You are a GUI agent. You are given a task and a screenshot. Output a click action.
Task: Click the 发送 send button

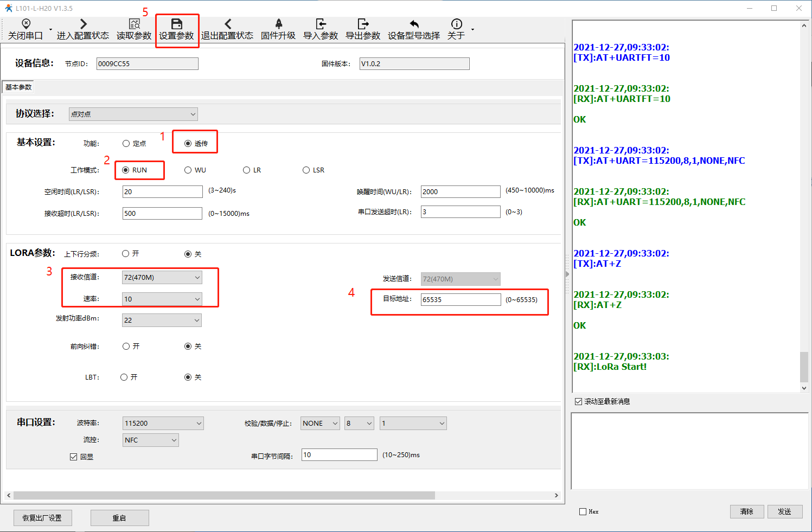pyautogui.click(x=784, y=511)
